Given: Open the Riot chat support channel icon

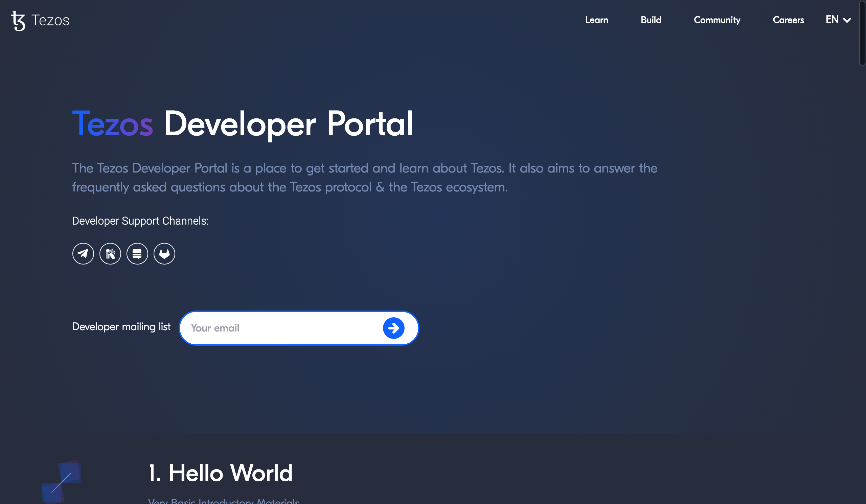Looking at the screenshot, I should tap(110, 254).
